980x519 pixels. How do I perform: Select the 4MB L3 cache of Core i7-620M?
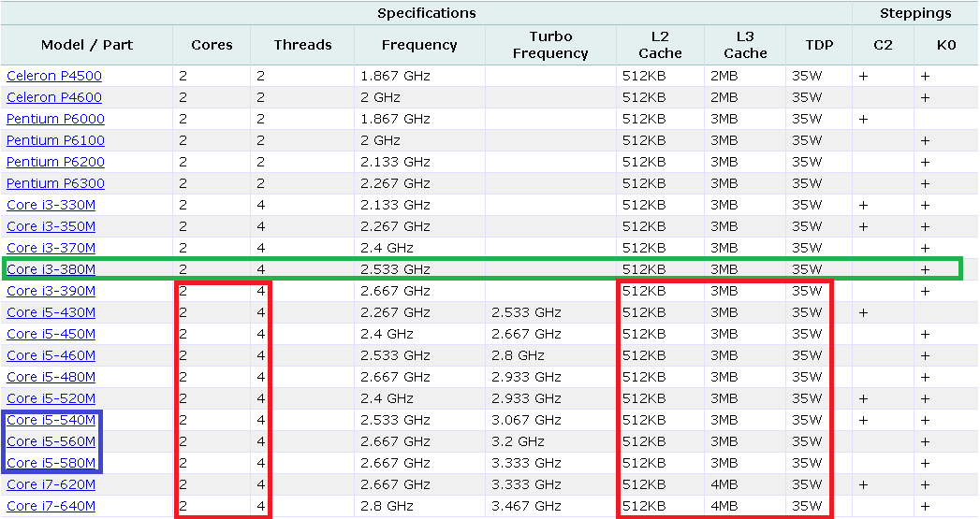point(724,484)
